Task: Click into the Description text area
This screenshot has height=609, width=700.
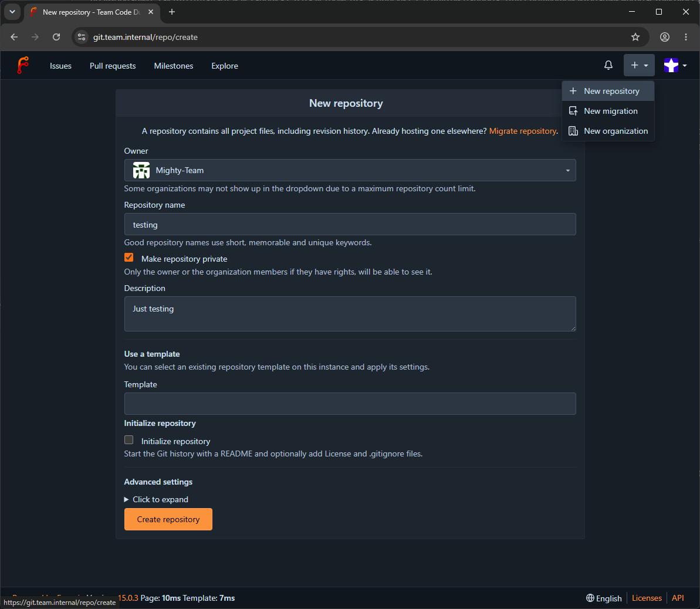Action: click(x=350, y=314)
